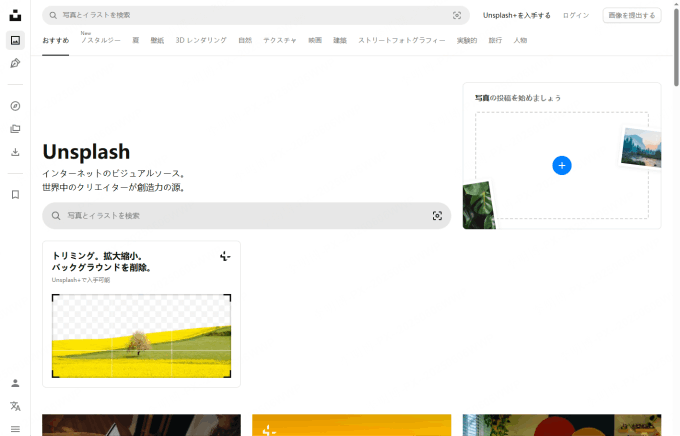Open the profile person icon
Image resolution: width=680 pixels, height=436 pixels.
point(15,383)
